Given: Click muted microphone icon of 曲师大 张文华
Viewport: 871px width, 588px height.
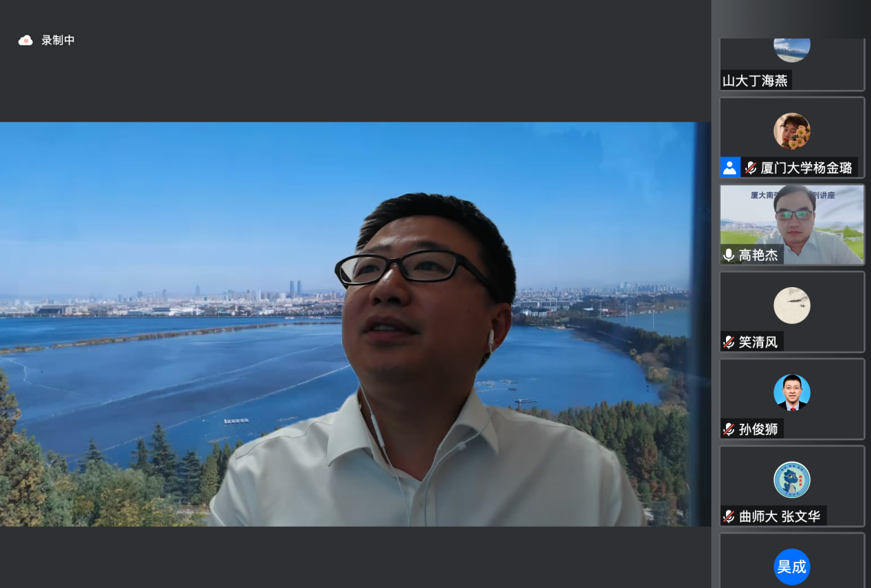Looking at the screenshot, I should 729,517.
